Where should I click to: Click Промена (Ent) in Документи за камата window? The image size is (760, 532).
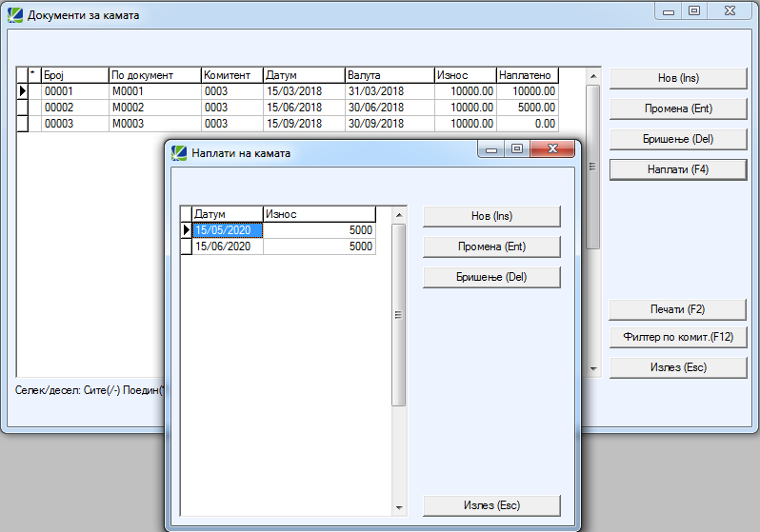[x=678, y=108]
